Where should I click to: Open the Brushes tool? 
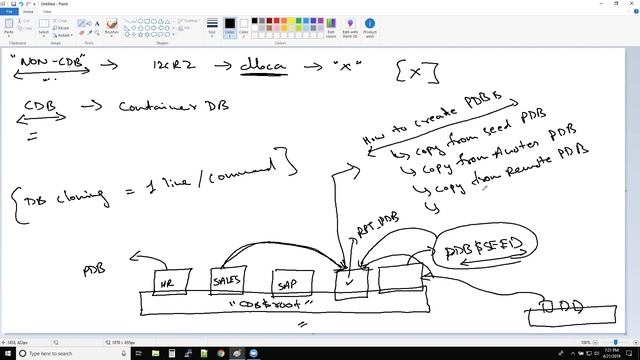111,27
